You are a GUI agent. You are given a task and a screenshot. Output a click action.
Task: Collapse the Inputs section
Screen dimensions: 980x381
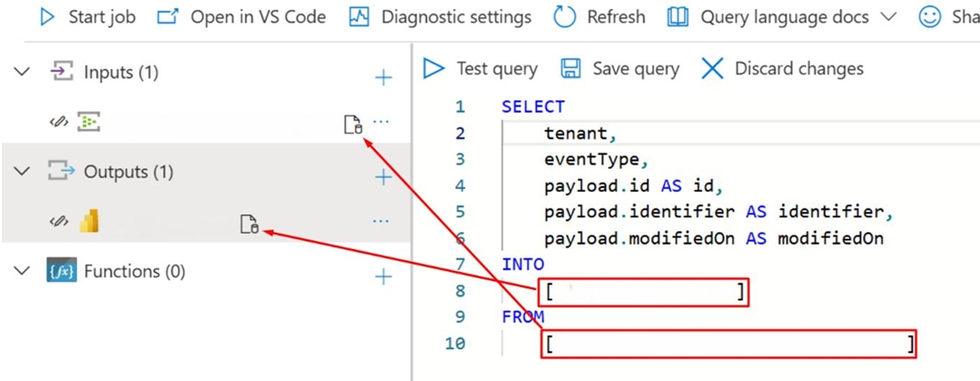click(22, 72)
